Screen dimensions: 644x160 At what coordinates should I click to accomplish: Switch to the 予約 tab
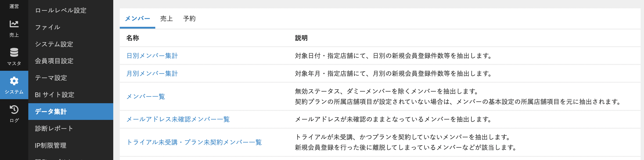pyautogui.click(x=189, y=18)
